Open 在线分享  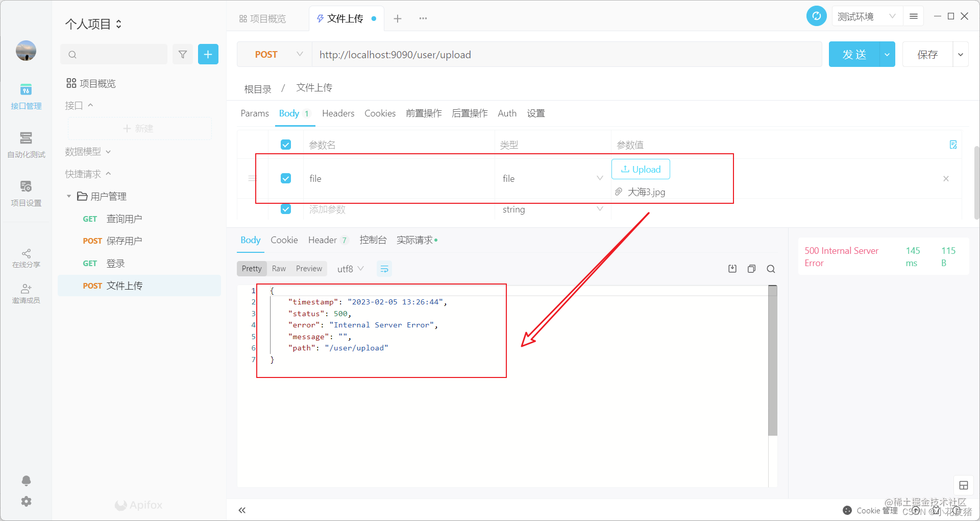(x=26, y=258)
